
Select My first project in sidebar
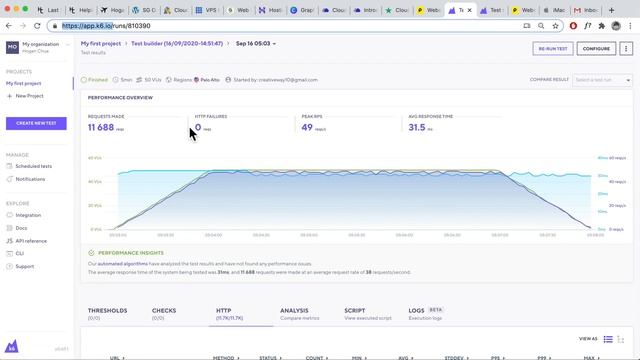pyautogui.click(x=24, y=83)
